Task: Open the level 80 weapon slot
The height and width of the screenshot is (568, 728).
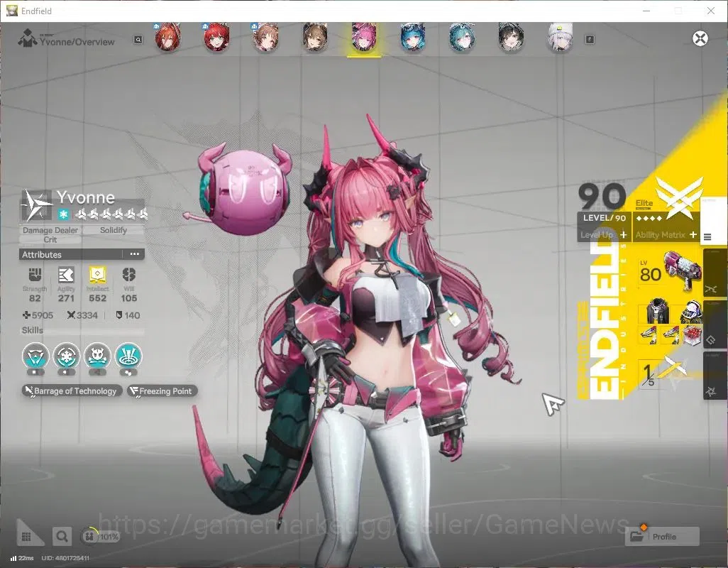Action: click(670, 271)
